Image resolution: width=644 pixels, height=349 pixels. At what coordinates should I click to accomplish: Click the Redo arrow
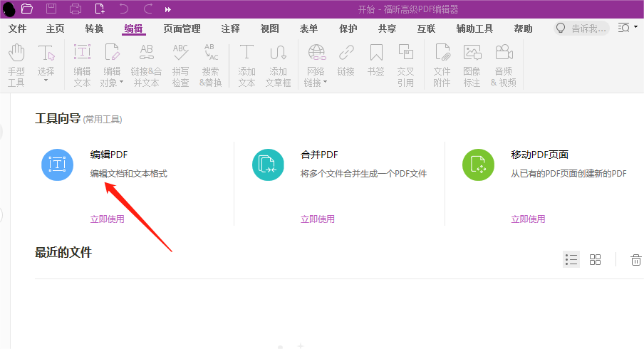148,9
